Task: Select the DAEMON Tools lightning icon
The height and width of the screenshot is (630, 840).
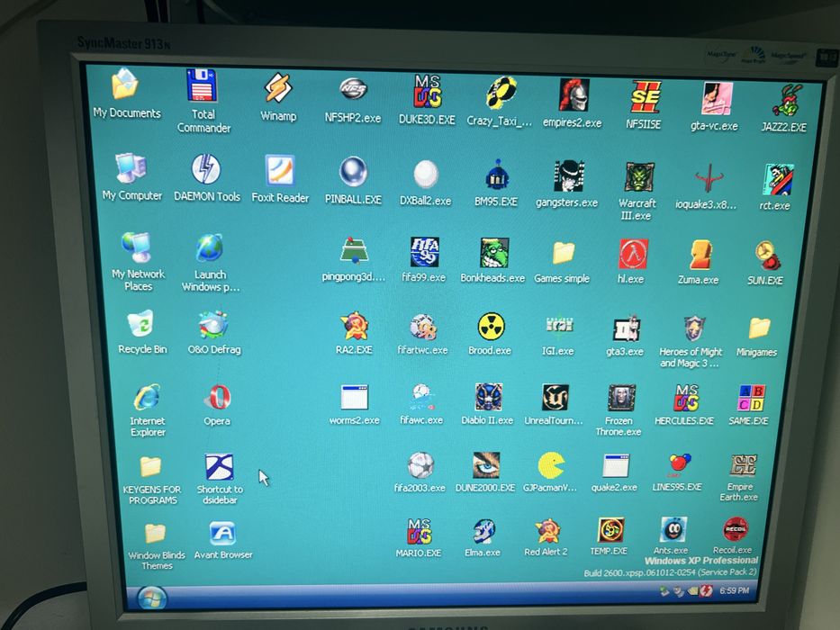Action: (x=205, y=169)
